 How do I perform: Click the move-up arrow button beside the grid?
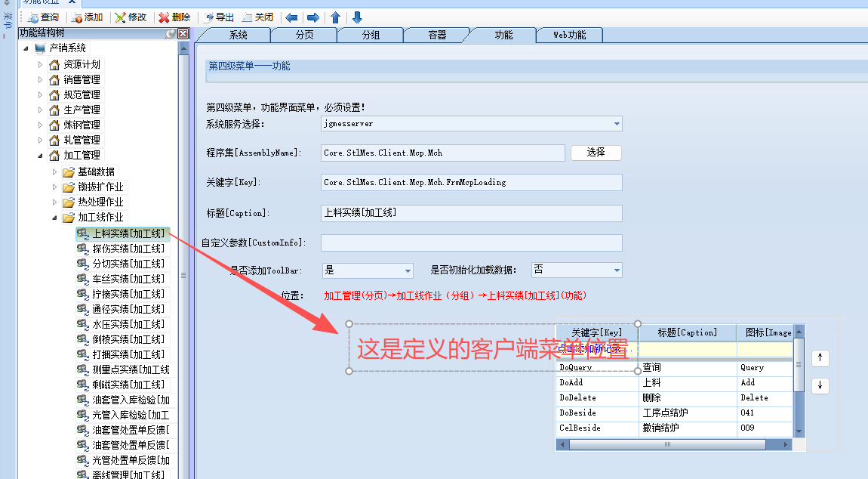[x=820, y=359]
